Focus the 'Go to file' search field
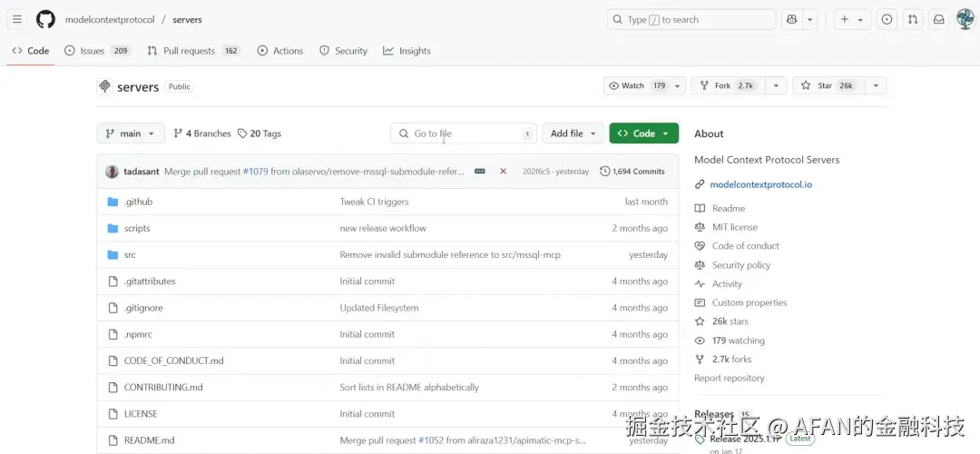The height and width of the screenshot is (454, 980). pos(464,133)
